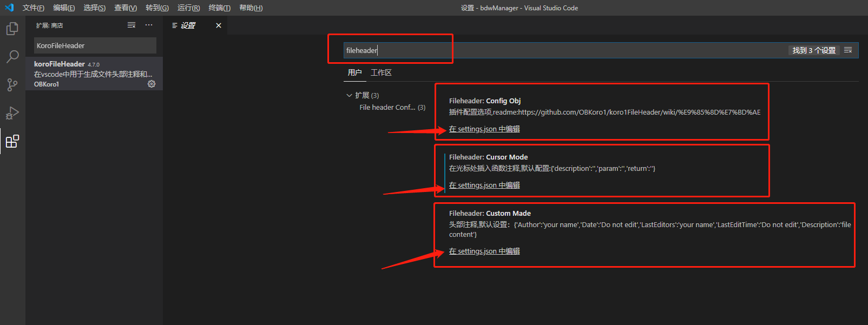Edit Config Obj in settings.json link
Image resolution: width=868 pixels, height=325 pixels.
[484, 129]
